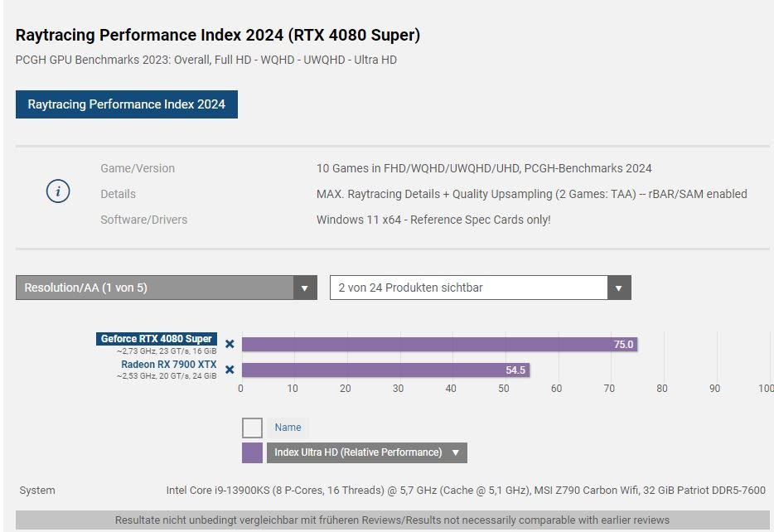The width and height of the screenshot is (774, 532).
Task: Click the System label
Action: click(x=37, y=491)
